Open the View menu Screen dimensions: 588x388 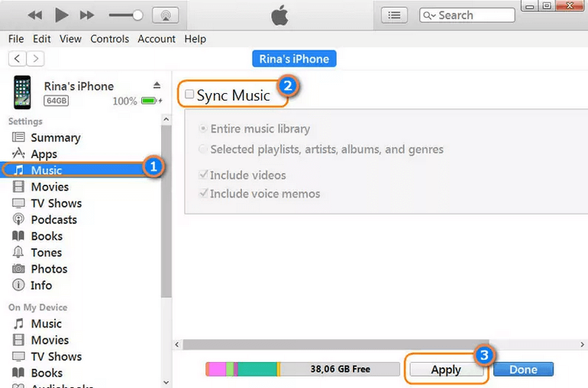click(70, 39)
